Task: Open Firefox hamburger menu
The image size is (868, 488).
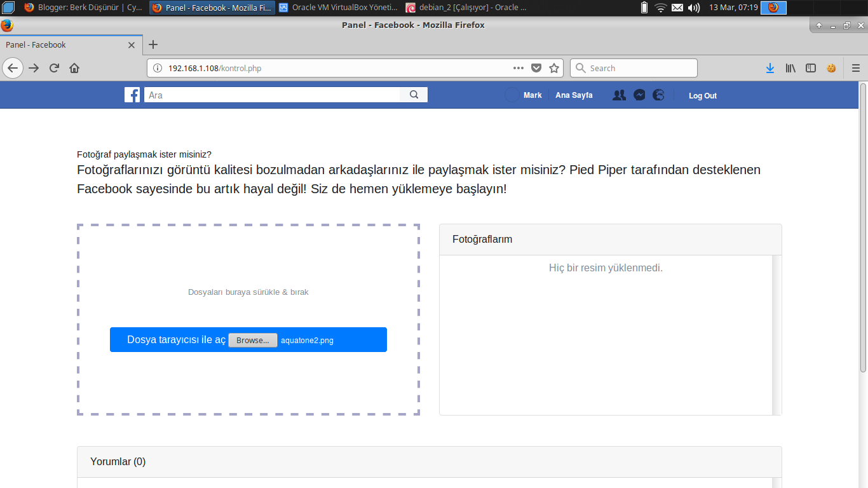Action: (x=856, y=68)
